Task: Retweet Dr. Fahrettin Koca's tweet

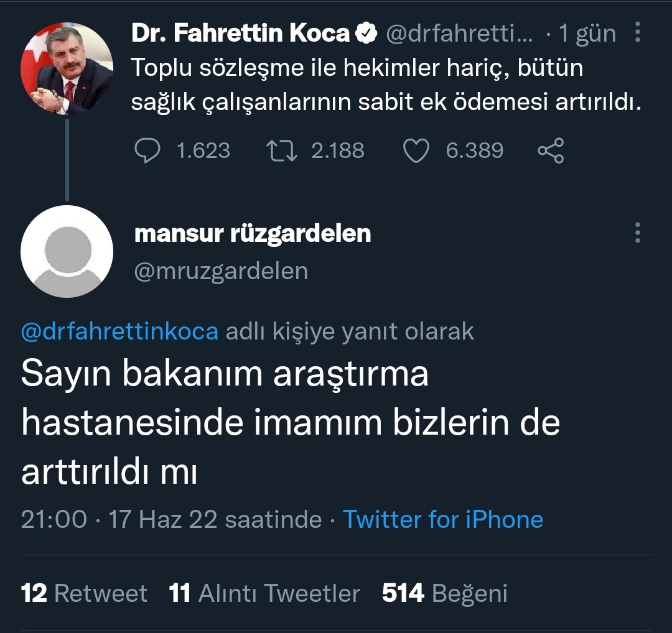Action: click(281, 150)
